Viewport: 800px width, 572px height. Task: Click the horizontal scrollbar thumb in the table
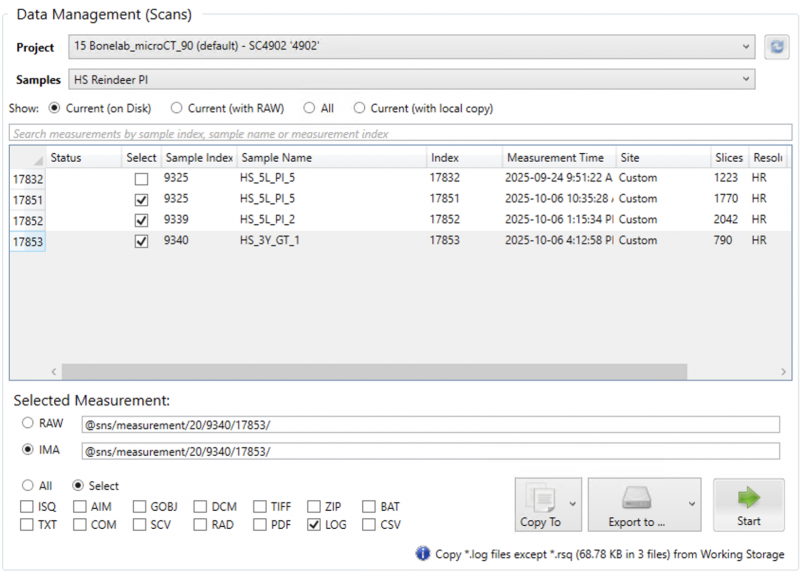(374, 371)
